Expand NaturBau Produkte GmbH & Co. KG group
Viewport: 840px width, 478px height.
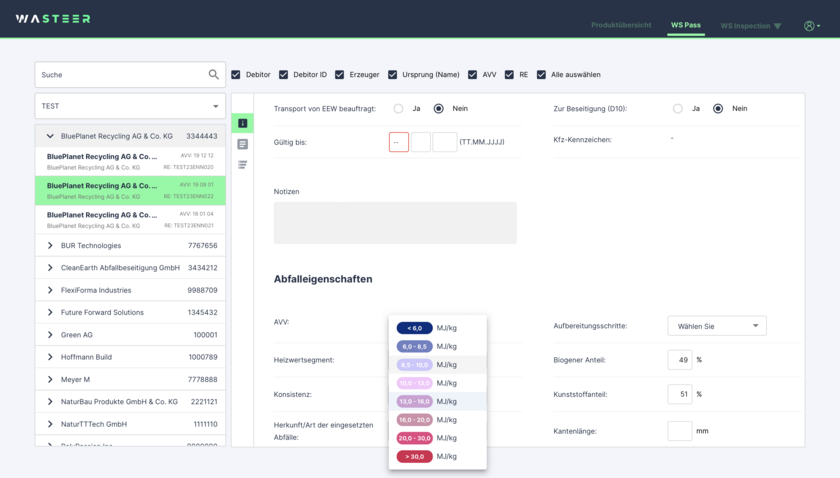tap(50, 402)
